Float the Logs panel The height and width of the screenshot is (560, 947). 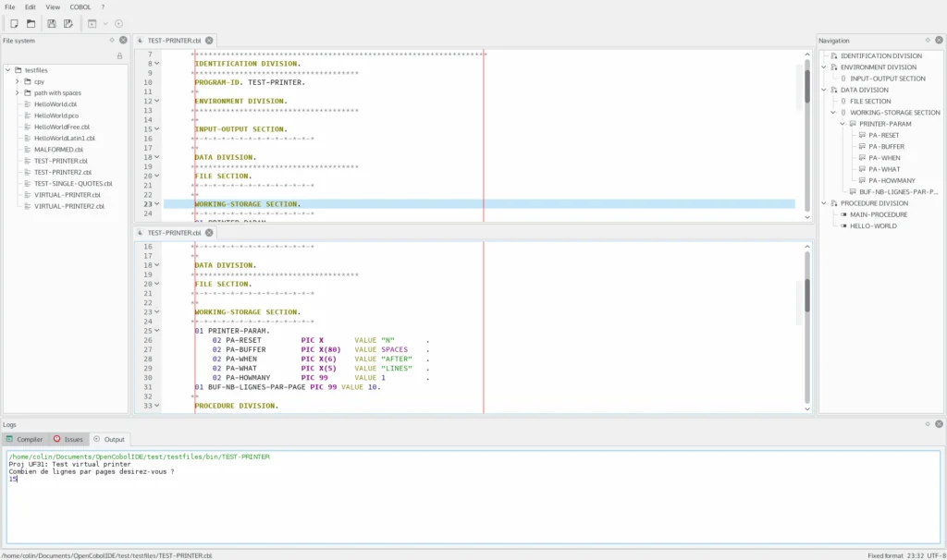coord(928,423)
